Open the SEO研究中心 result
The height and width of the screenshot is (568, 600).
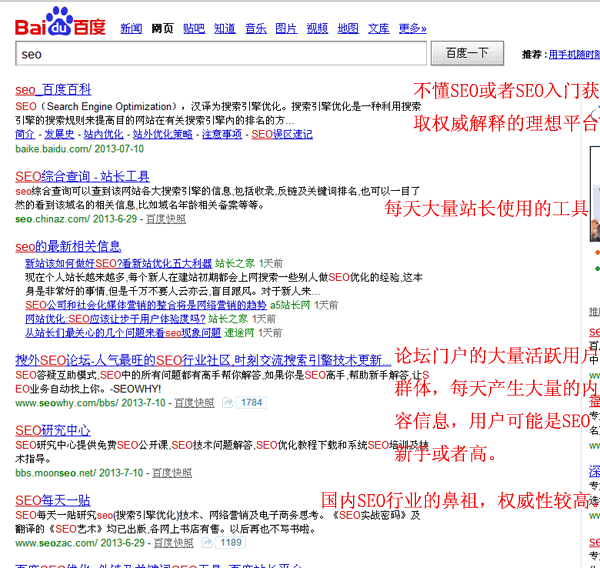pyautogui.click(x=53, y=431)
